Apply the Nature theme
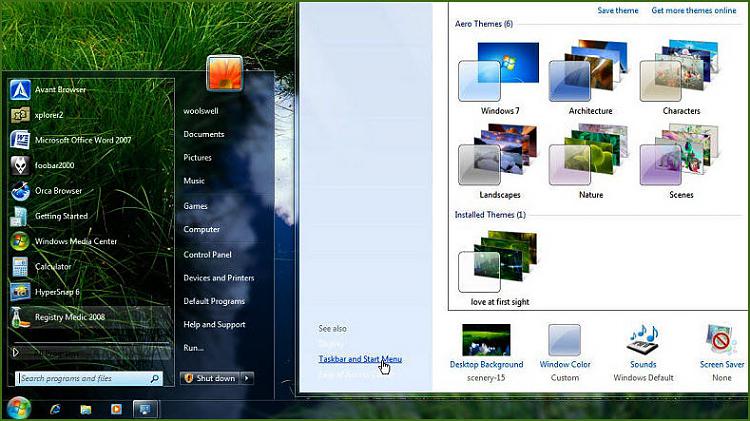The width and height of the screenshot is (750, 421). click(x=590, y=162)
